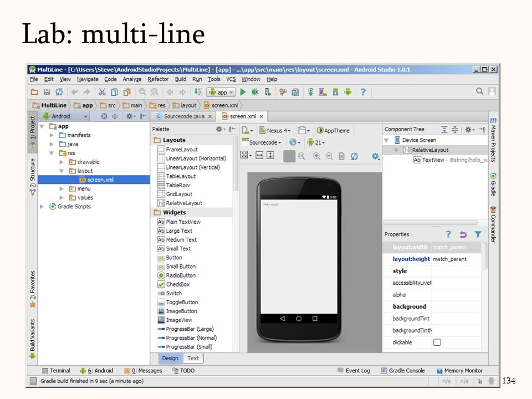Click the Make Project build icon
Screen dimensions: 532x399
(x=198, y=92)
